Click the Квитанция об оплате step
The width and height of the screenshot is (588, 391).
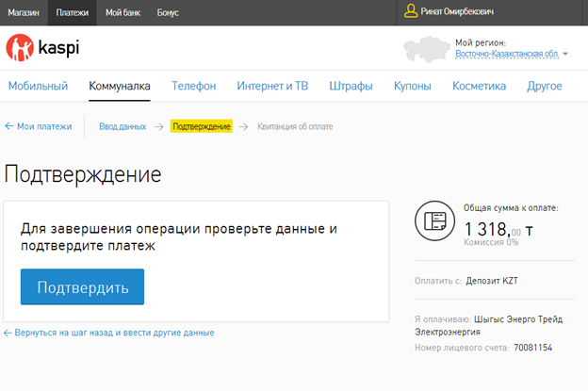pyautogui.click(x=295, y=126)
